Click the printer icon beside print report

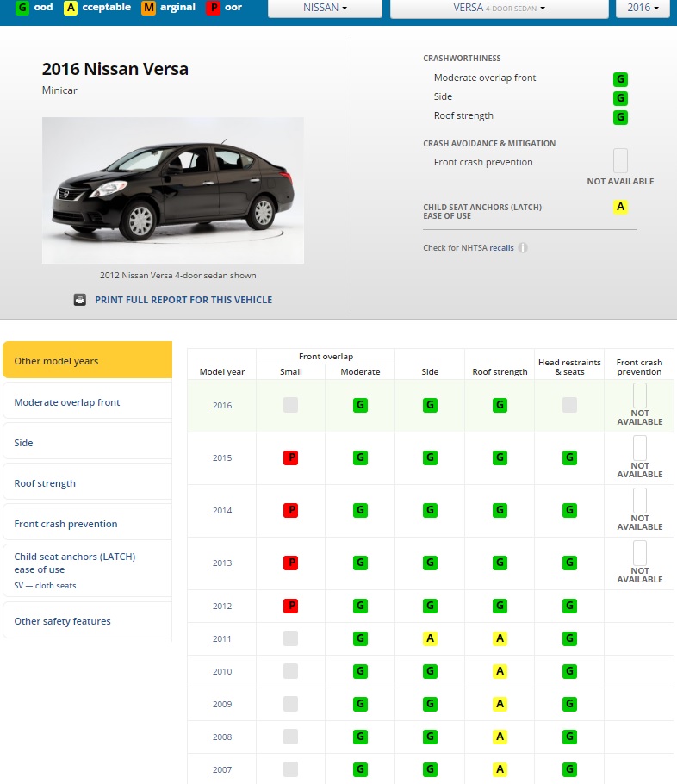coord(80,300)
